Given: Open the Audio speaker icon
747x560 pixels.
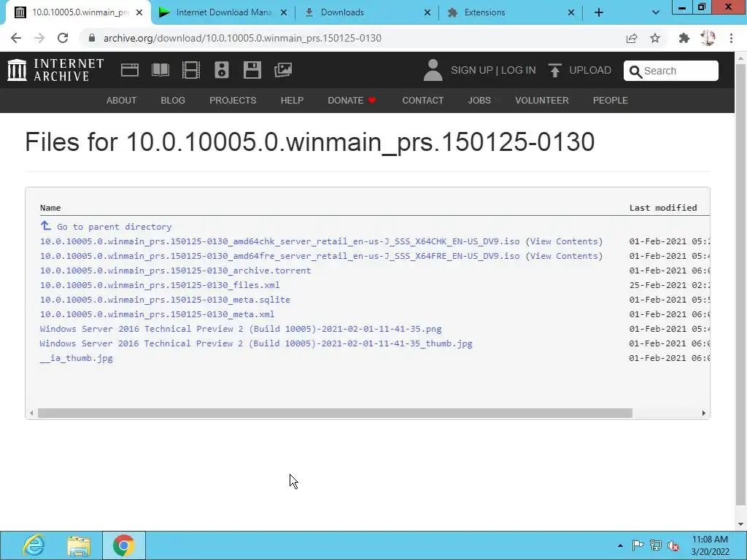Looking at the screenshot, I should point(222,70).
